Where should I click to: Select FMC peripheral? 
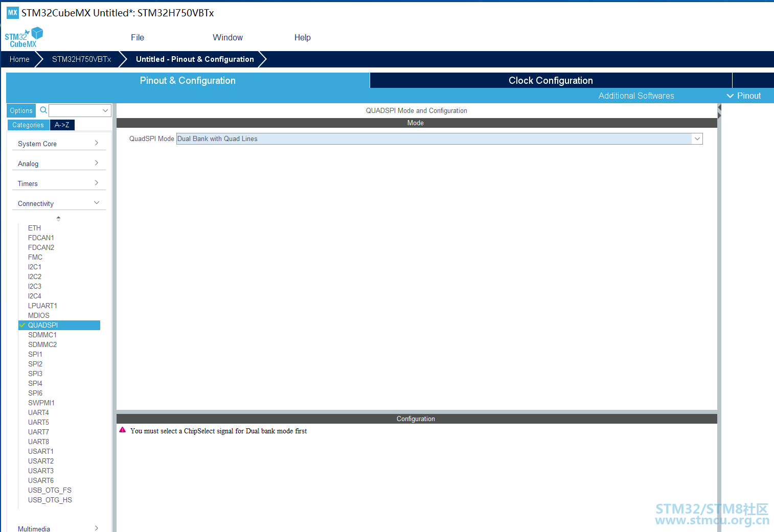pos(35,257)
